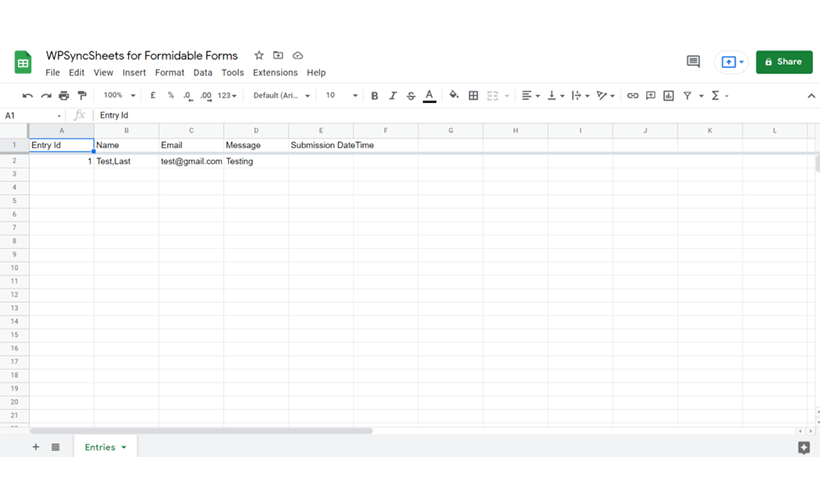Star the document
820x500 pixels.
click(x=259, y=55)
